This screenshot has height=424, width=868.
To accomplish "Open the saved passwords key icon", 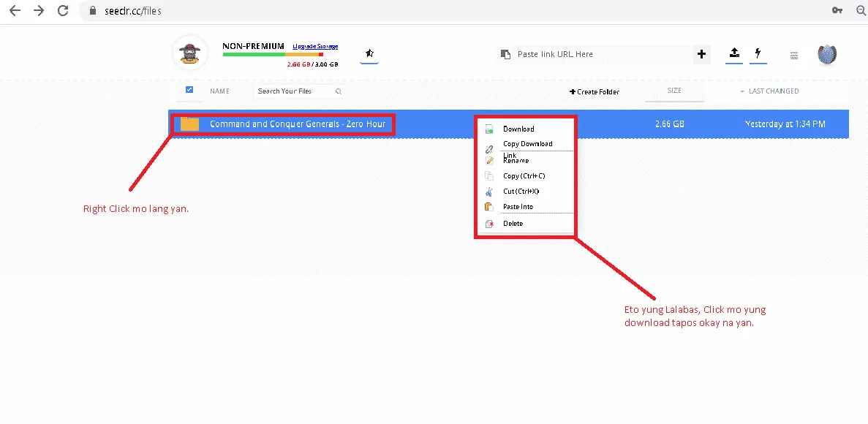I will [x=837, y=10].
